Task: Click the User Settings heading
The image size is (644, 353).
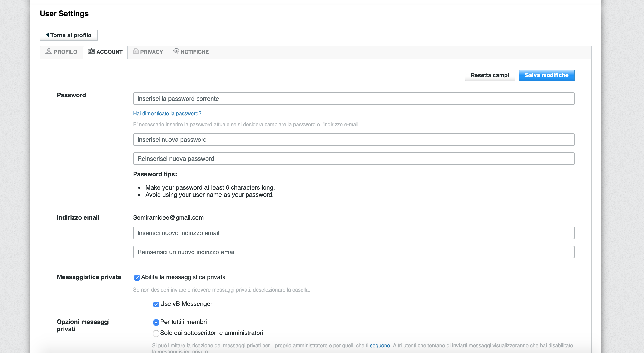Action: pyautogui.click(x=64, y=14)
